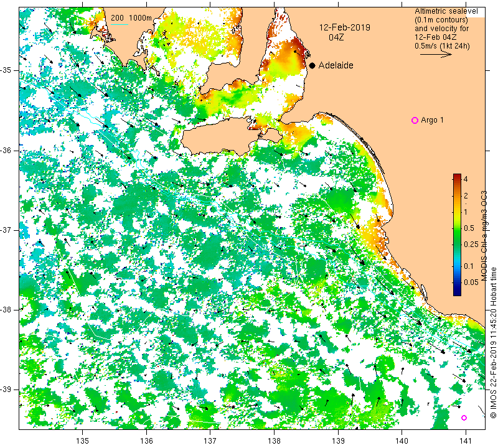Click the longitude axis label 140
Screen dimensions: 498x448
[402, 441]
